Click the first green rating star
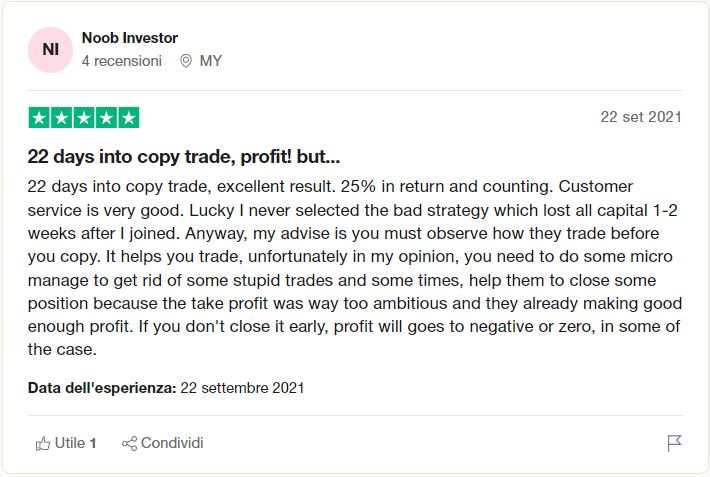Image resolution: width=710 pixels, height=477 pixels. [40, 118]
